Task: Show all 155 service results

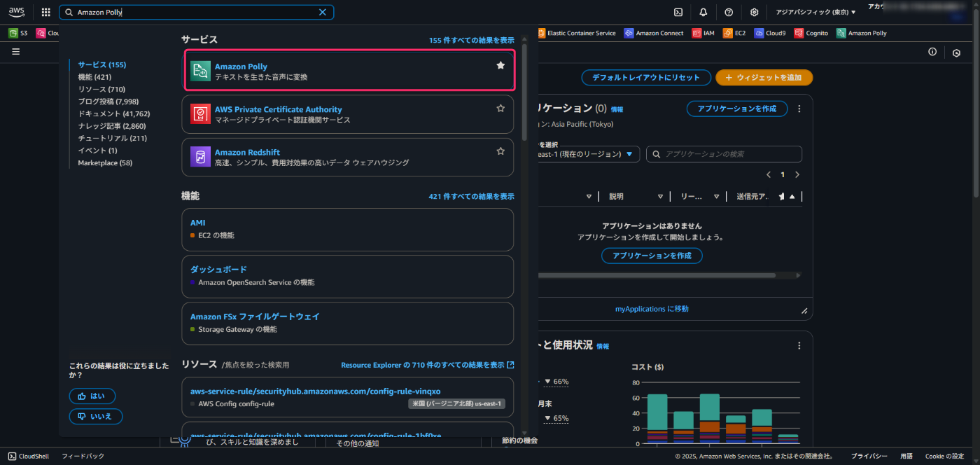Action: 471,40
